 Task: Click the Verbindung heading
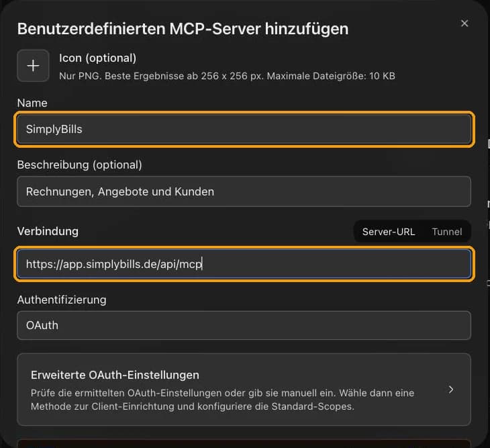pyautogui.click(x=48, y=231)
